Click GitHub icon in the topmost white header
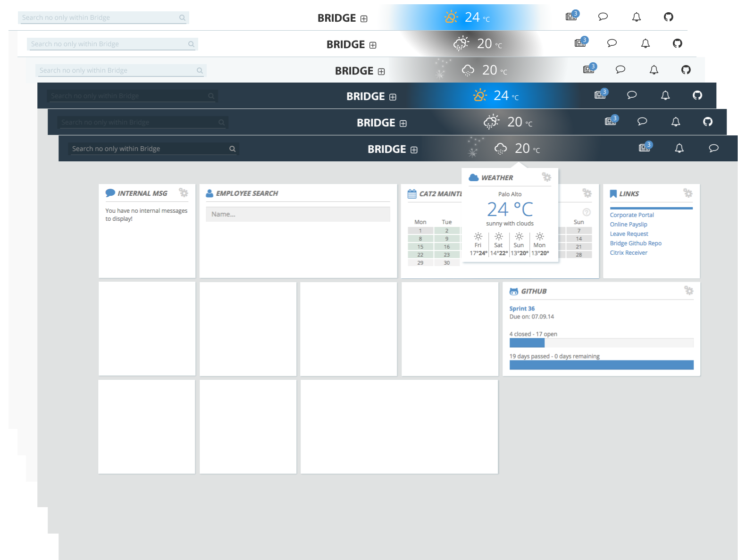The image size is (738, 560). click(x=668, y=17)
